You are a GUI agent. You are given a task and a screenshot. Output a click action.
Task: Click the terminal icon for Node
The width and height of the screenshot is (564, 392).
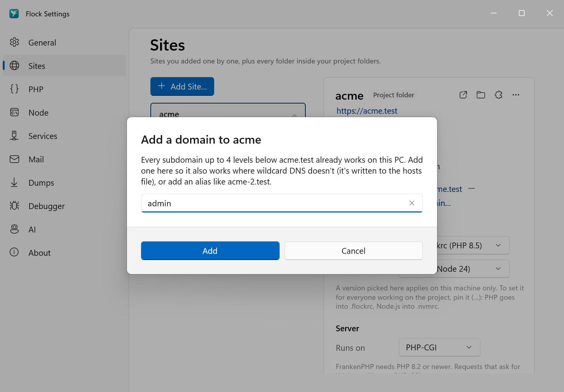[x=14, y=113]
